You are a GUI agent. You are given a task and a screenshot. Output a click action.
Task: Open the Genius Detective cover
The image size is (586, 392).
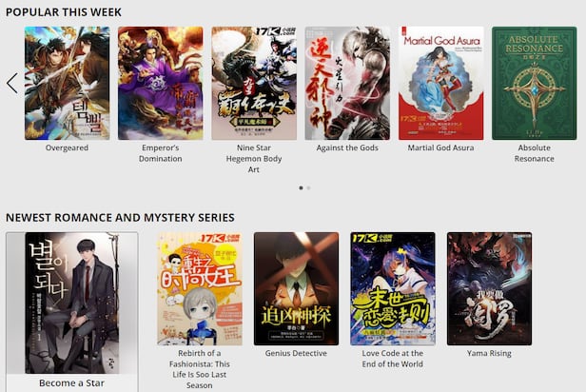tap(297, 288)
